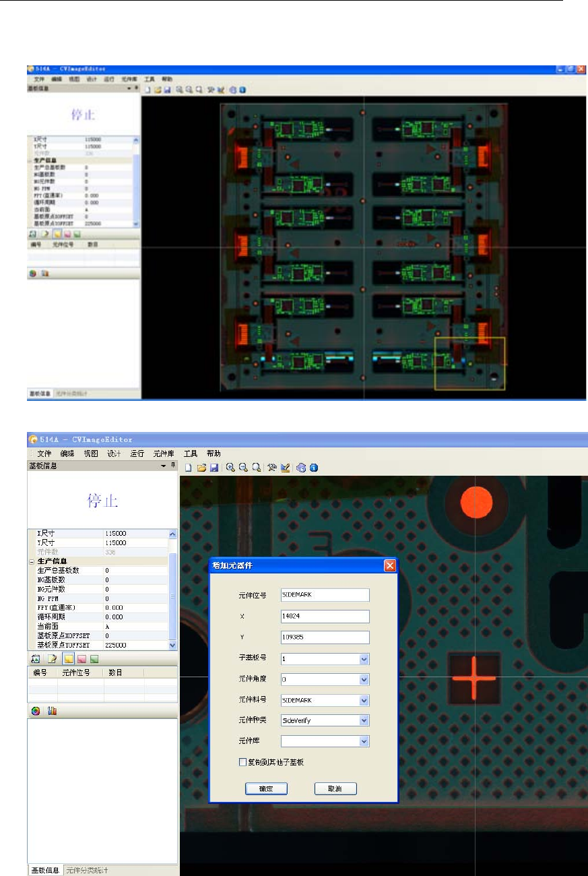Click Save disk icon in lower window toolbar
This screenshot has height=876, width=588.
click(214, 468)
